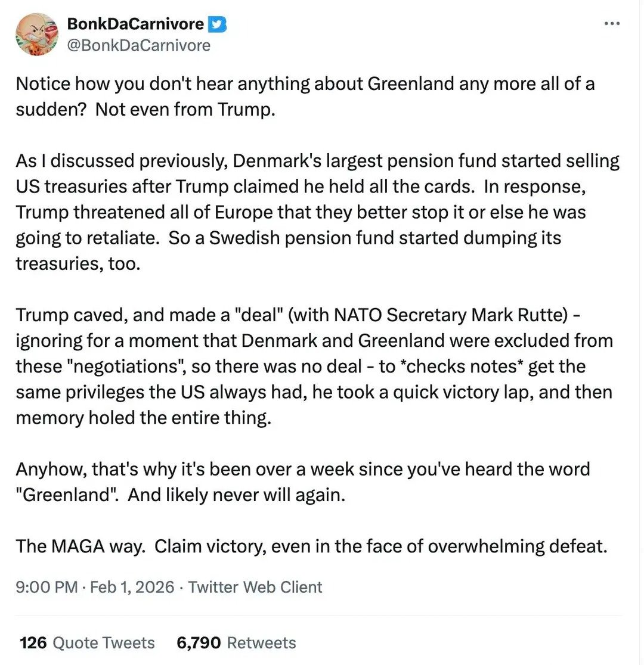Click the BonkDaCarnivore display name

pos(136,24)
